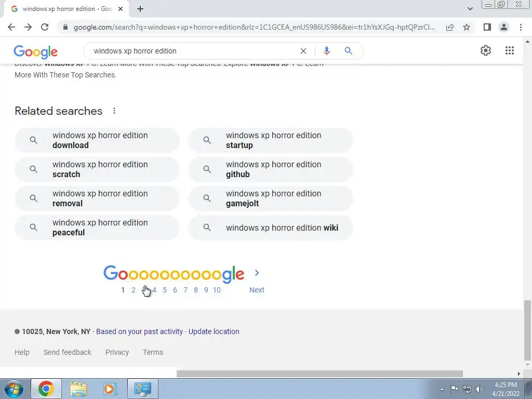
Task: Go to results page 7
Action: point(185,290)
